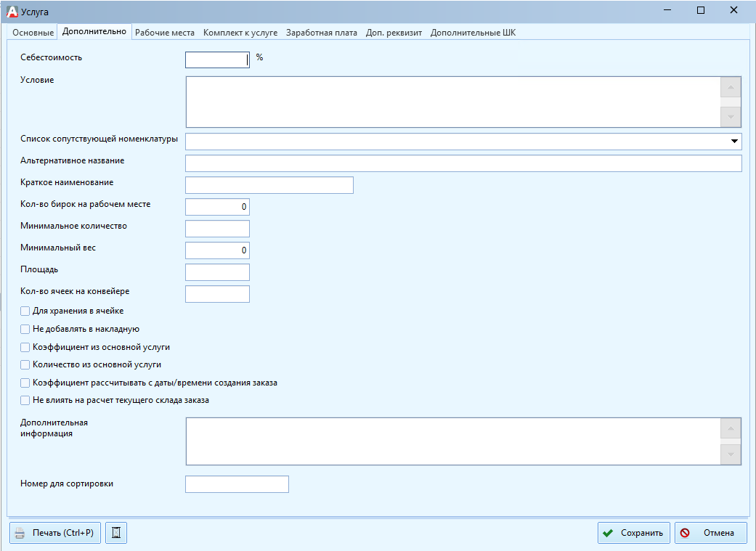
Task: Close the Услуга window
Action: (x=733, y=10)
